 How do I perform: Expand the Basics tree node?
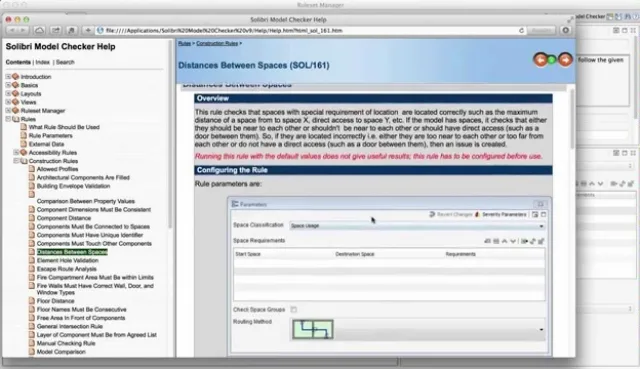[8, 85]
